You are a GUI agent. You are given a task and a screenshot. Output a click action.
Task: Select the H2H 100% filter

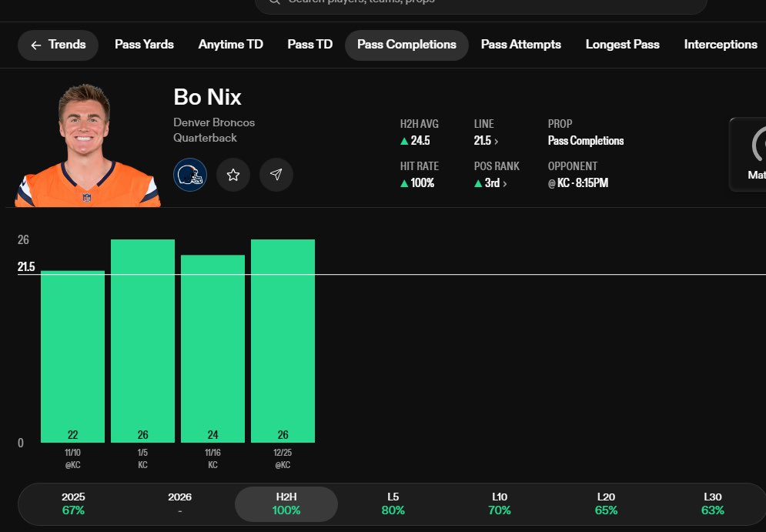[x=286, y=504]
